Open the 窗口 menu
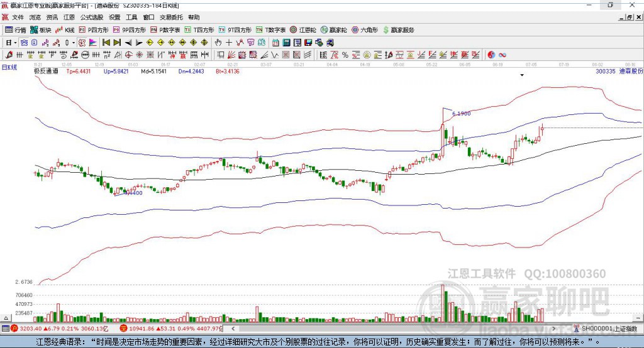 click(148, 17)
